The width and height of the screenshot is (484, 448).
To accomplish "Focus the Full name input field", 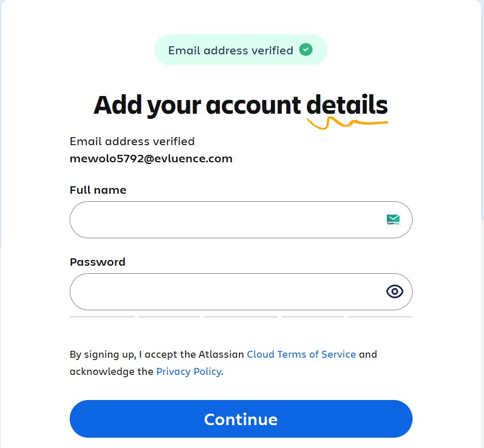I will [226, 219].
